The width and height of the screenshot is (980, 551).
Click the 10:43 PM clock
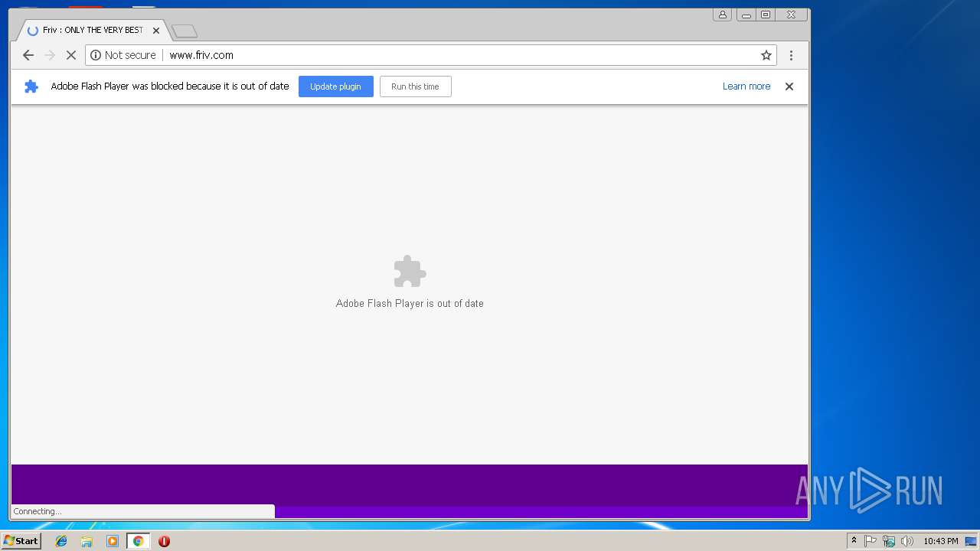(941, 541)
